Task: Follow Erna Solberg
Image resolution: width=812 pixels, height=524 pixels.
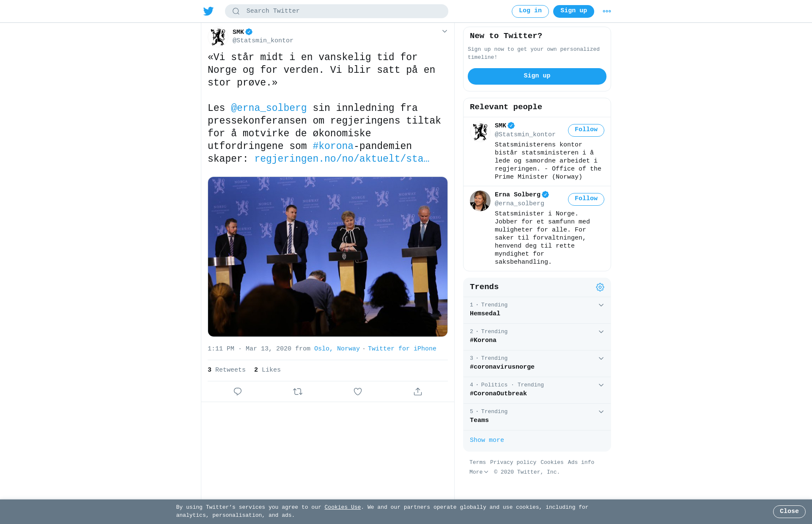Action: pos(586,199)
